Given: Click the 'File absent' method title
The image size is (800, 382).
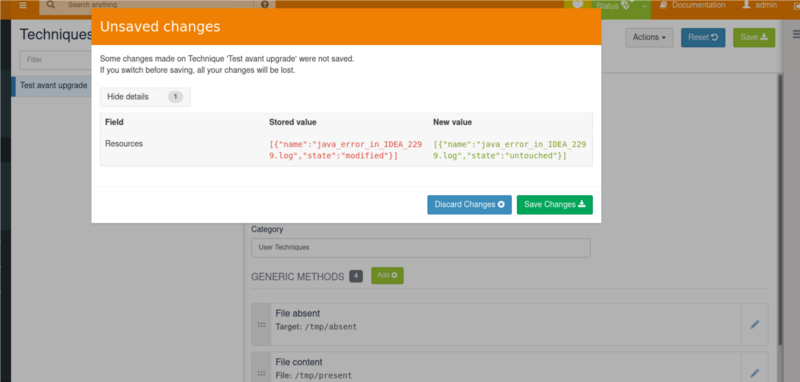Looking at the screenshot, I should click(298, 313).
